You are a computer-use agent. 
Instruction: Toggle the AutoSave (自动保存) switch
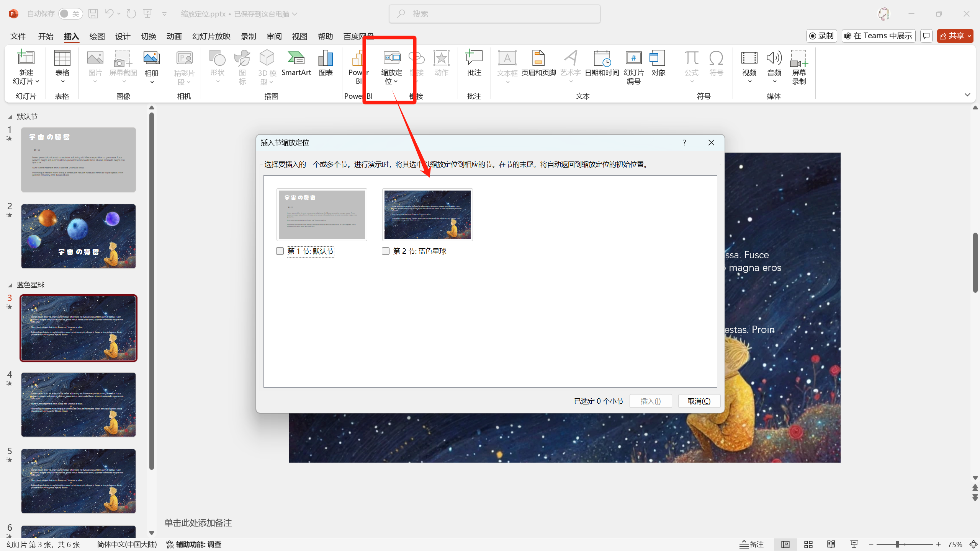pyautogui.click(x=70, y=14)
